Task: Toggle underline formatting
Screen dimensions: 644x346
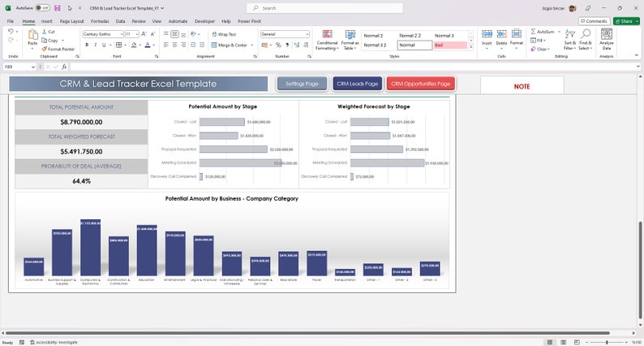Action: tap(104, 45)
